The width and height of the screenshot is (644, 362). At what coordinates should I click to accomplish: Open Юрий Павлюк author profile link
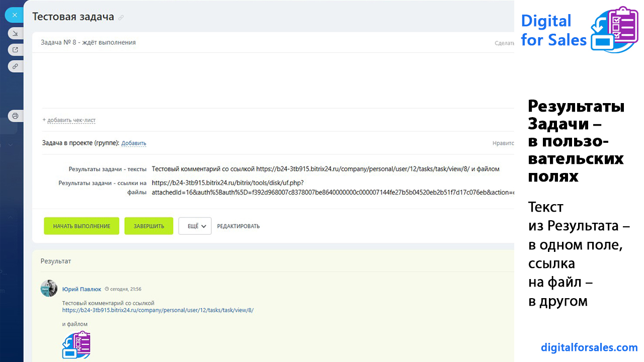click(82, 289)
